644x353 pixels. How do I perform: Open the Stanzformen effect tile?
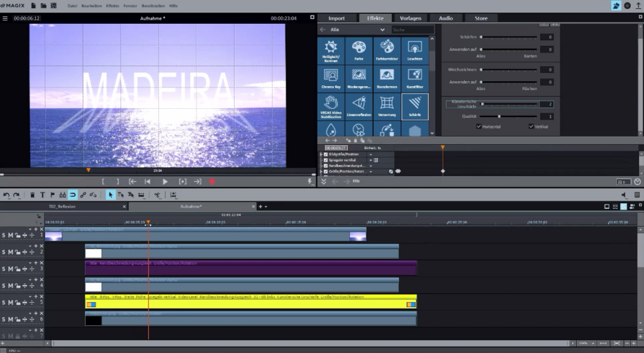[x=387, y=79]
